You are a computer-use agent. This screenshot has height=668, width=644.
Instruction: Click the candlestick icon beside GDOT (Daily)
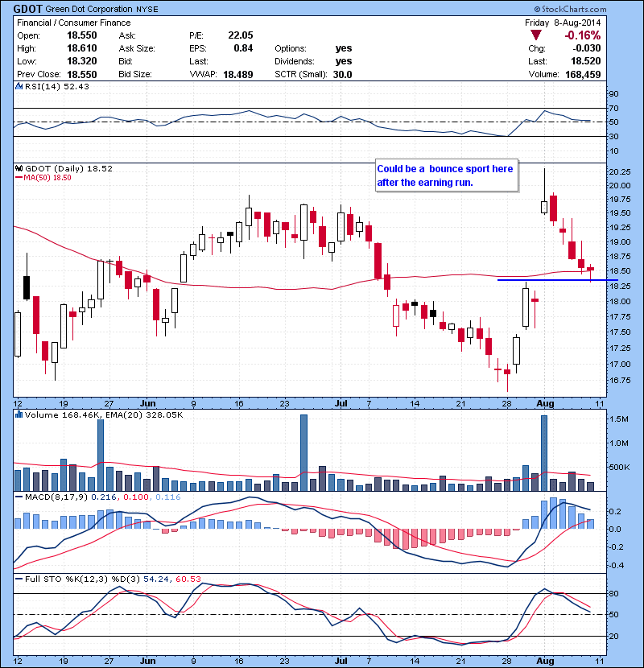[19, 169]
